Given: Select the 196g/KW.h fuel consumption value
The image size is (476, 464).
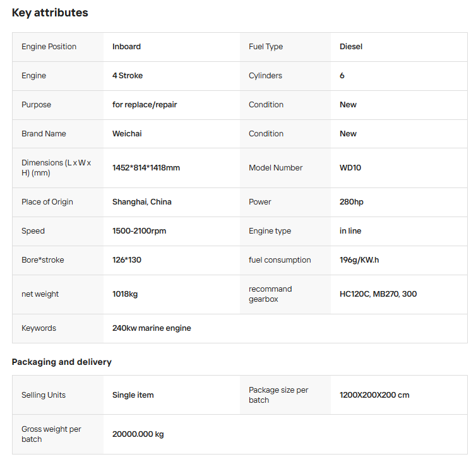Looking at the screenshot, I should click(359, 260).
